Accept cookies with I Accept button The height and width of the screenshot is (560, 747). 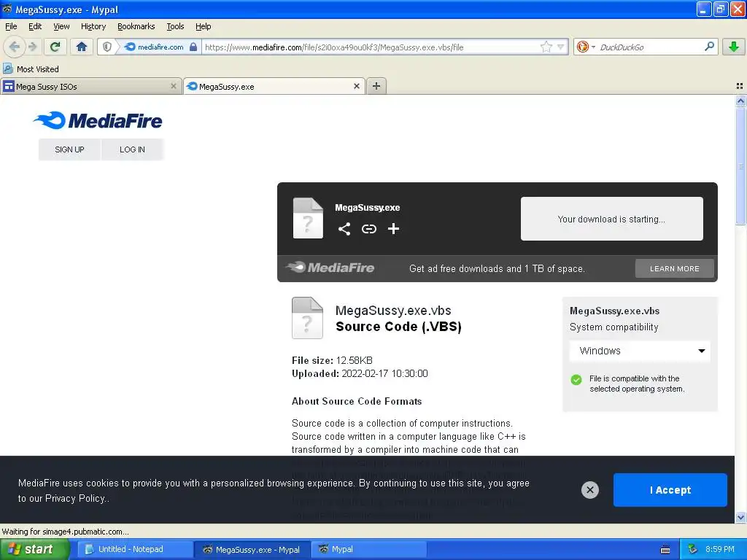point(670,490)
